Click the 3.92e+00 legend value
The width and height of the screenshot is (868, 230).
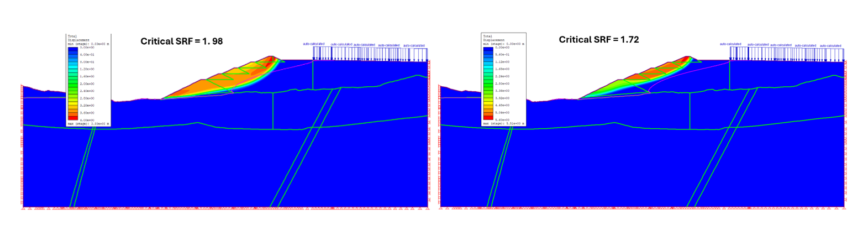pos(502,98)
